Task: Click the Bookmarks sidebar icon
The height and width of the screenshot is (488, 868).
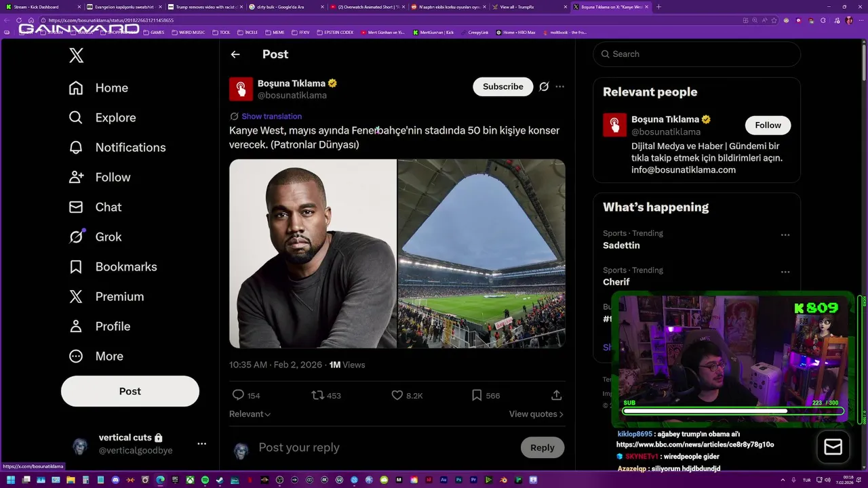Action: tap(76, 267)
